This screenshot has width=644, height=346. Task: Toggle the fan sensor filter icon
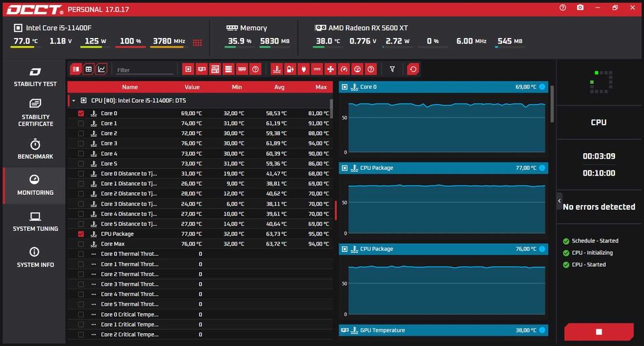tap(330, 69)
